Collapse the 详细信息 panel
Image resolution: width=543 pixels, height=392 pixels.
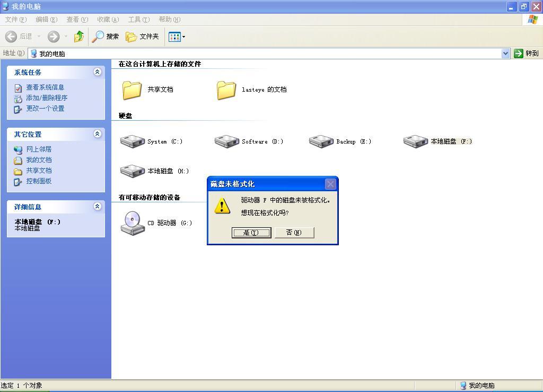(98, 206)
